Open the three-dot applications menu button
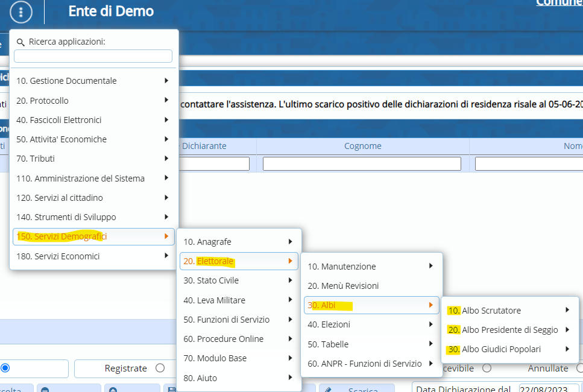583x392 pixels. [22, 11]
